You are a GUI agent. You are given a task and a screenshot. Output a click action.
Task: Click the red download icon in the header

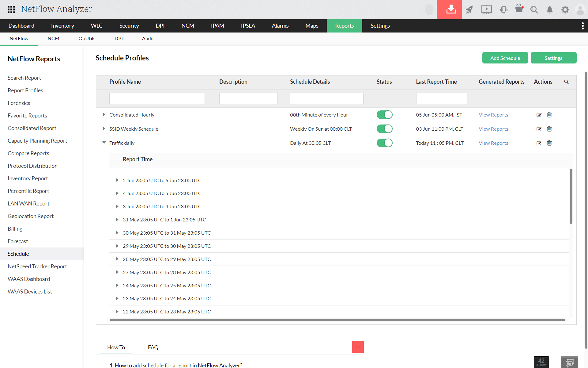point(449,10)
